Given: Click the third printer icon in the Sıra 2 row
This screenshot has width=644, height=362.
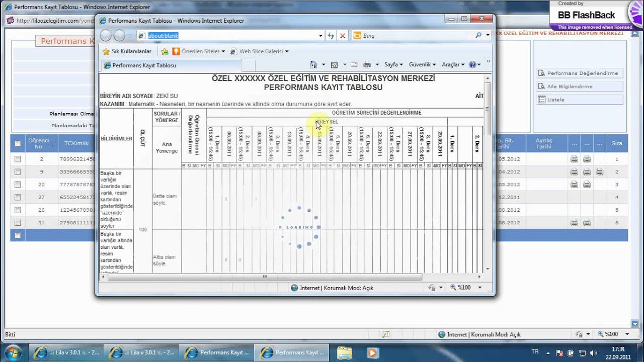Looking at the screenshot, I should tap(599, 171).
